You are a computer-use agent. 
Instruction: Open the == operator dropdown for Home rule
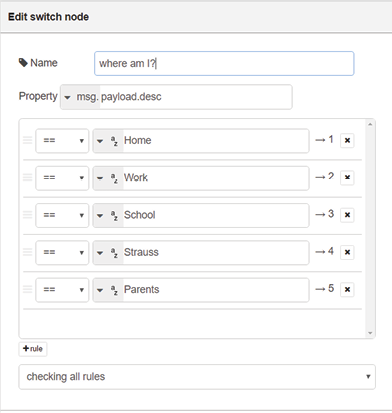click(x=62, y=141)
